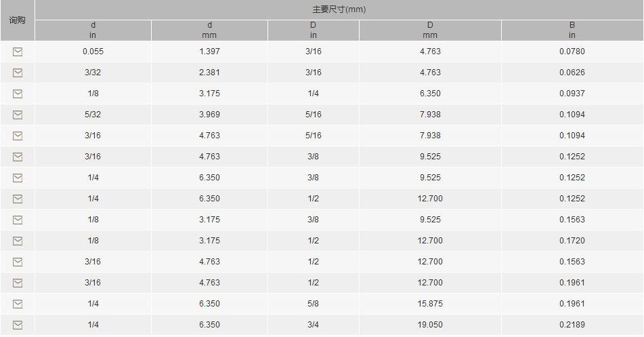Click inquiry envelope icon for 0.055 row

[x=18, y=52]
